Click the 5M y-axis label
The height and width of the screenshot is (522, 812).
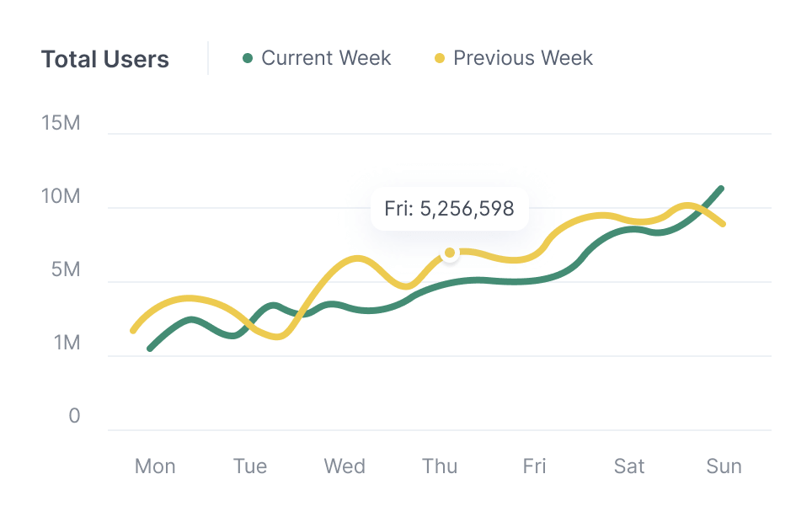click(x=64, y=270)
